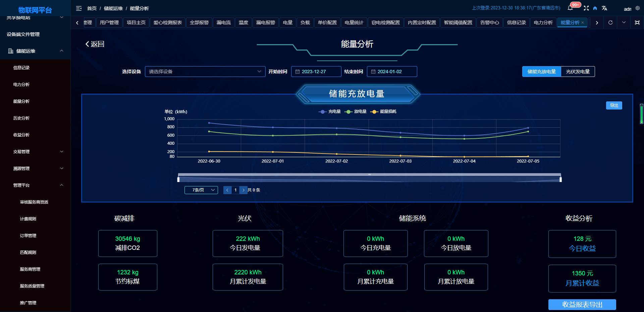Click the 储能运维 breadcrumb link

pyautogui.click(x=113, y=8)
